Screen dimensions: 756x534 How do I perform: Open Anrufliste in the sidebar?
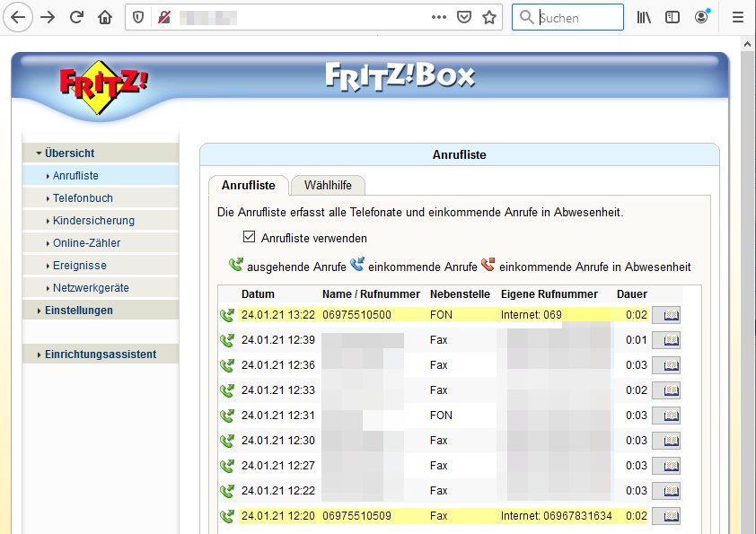pos(101,175)
